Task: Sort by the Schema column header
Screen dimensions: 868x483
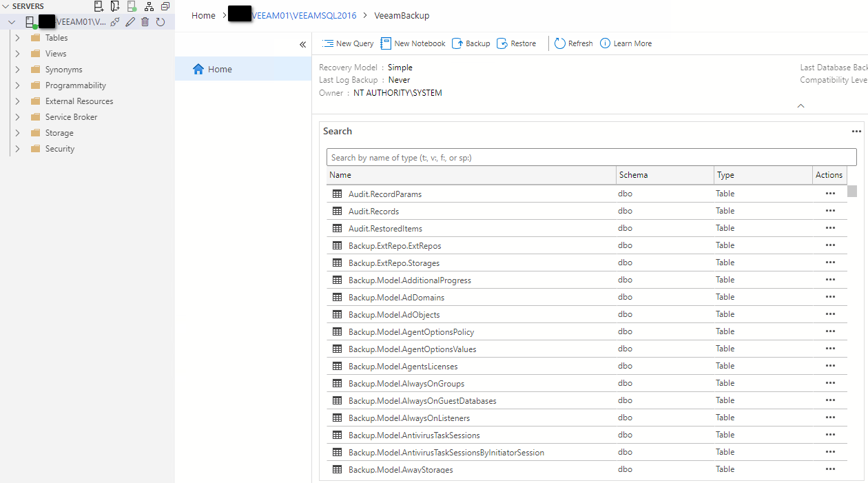Action: click(x=665, y=175)
